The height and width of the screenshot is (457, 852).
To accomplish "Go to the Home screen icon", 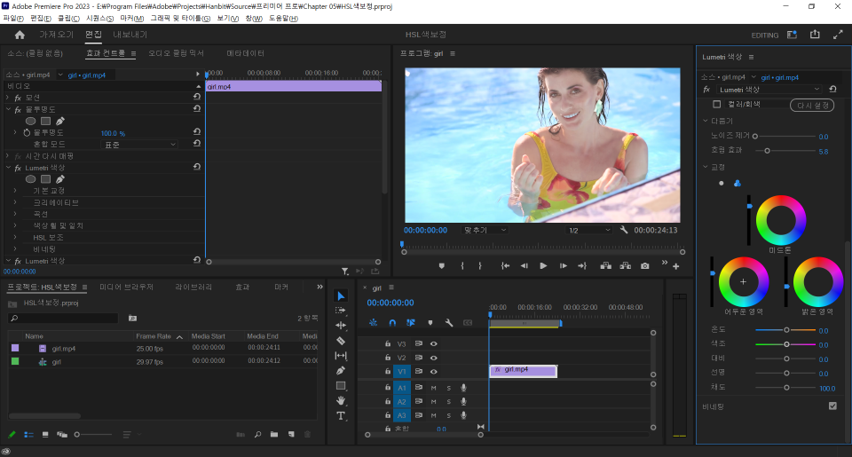I will click(20, 35).
